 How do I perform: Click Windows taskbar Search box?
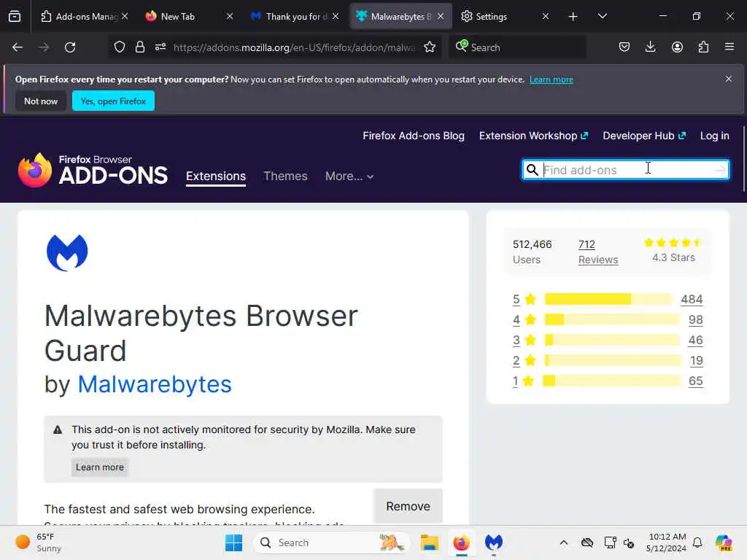pos(332,542)
